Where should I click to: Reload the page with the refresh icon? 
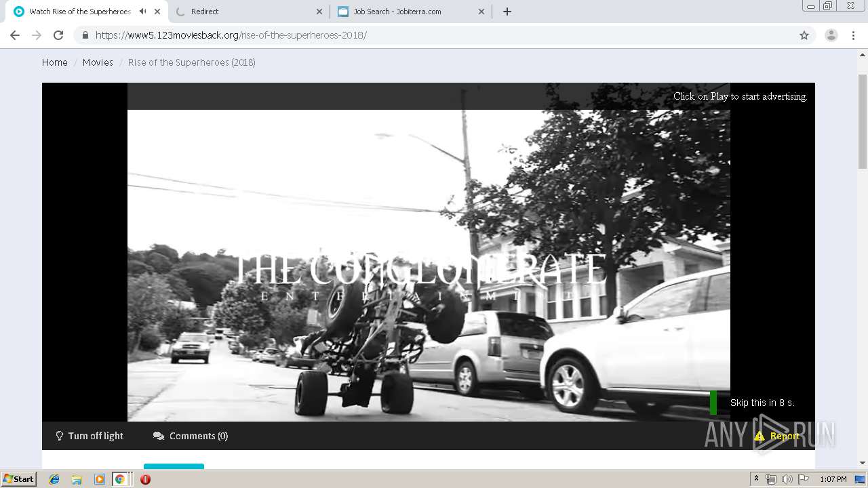click(x=58, y=35)
